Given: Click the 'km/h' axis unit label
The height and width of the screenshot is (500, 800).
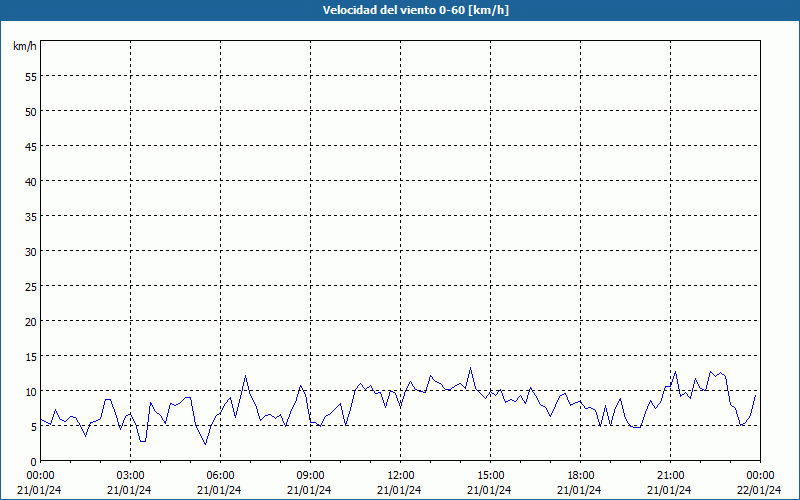Looking at the screenshot, I should [x=25, y=46].
